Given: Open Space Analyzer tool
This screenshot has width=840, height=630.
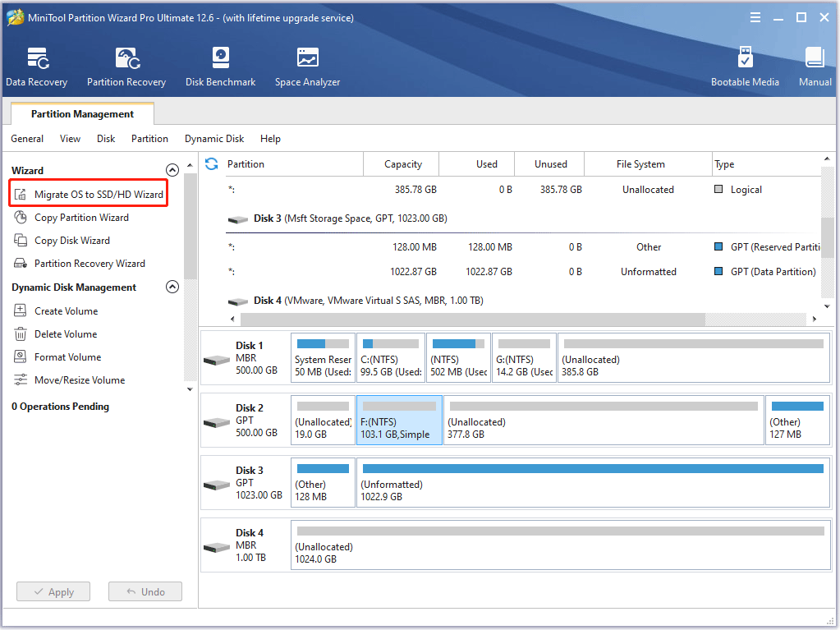Looking at the screenshot, I should [307, 67].
